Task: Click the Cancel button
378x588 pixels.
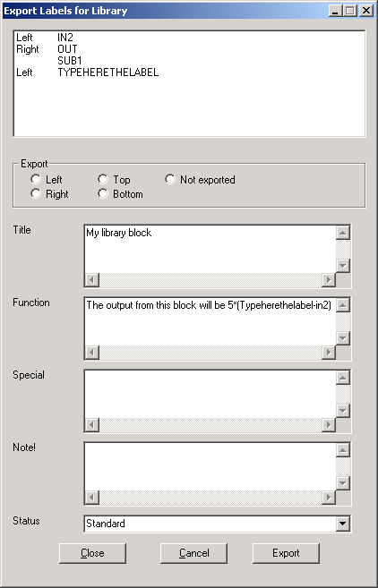Action: pos(193,553)
